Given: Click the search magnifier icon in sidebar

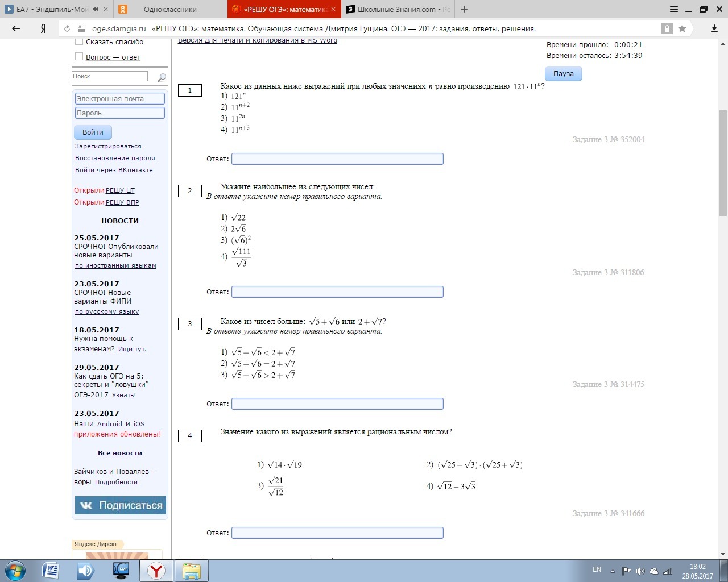Looking at the screenshot, I should click(x=162, y=77).
